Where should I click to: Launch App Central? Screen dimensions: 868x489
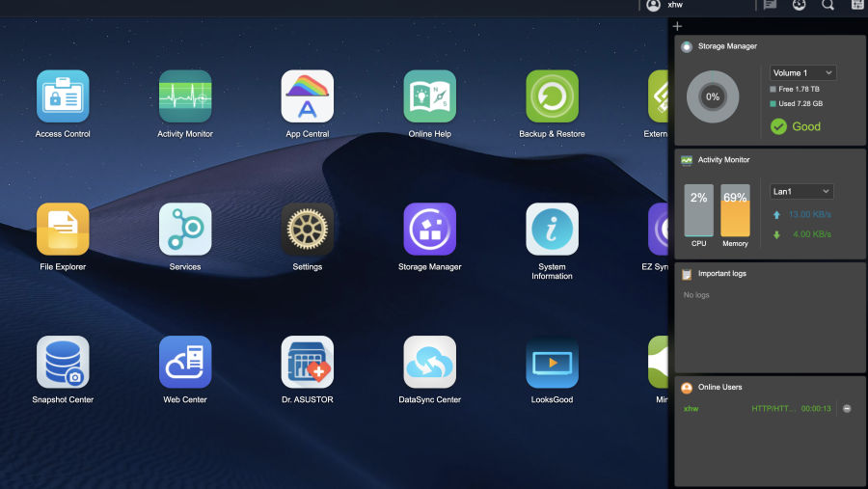[308, 96]
